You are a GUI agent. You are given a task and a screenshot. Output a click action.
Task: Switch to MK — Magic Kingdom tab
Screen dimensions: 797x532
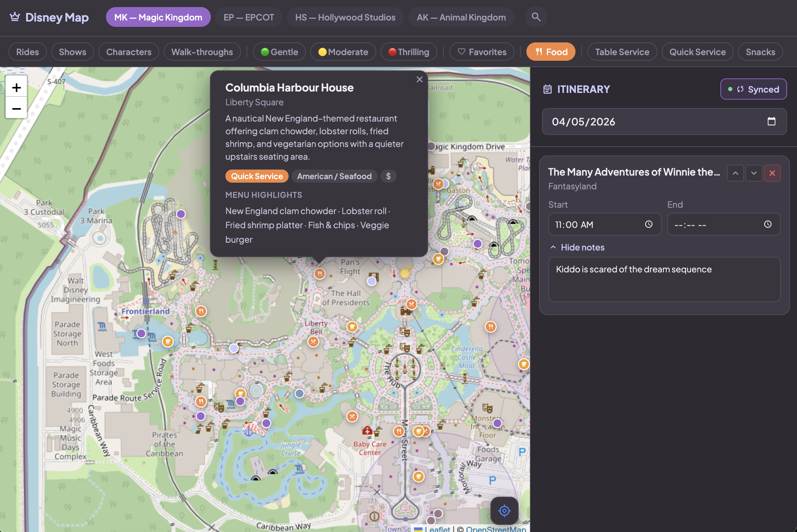158,17
